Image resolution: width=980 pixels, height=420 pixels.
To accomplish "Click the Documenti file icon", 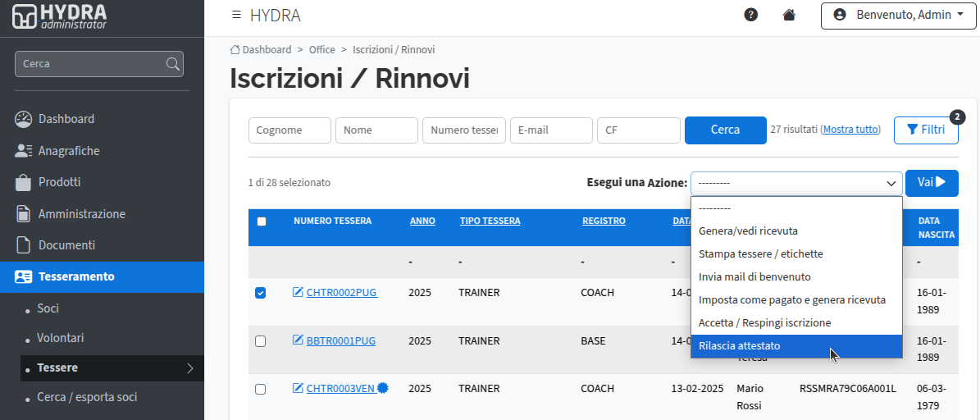I will (23, 245).
